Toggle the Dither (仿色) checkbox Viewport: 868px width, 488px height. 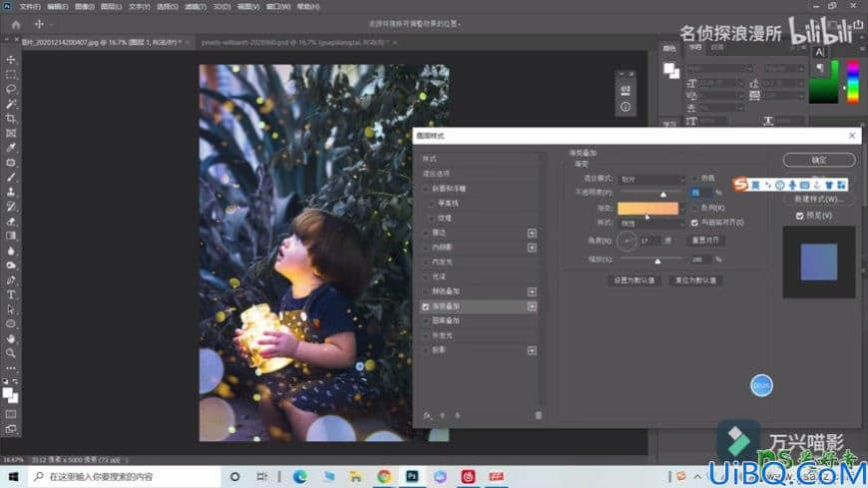pos(694,179)
